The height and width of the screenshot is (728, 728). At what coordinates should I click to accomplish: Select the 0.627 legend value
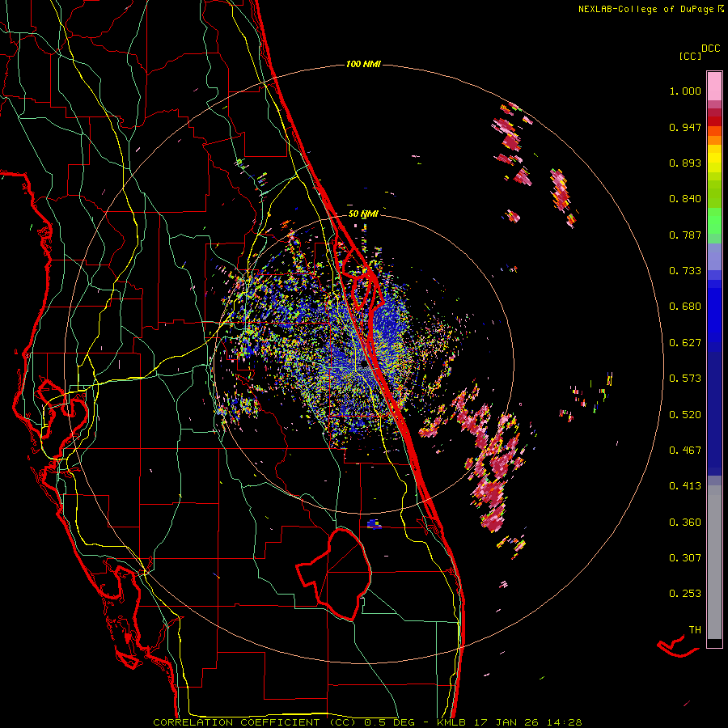click(x=685, y=343)
